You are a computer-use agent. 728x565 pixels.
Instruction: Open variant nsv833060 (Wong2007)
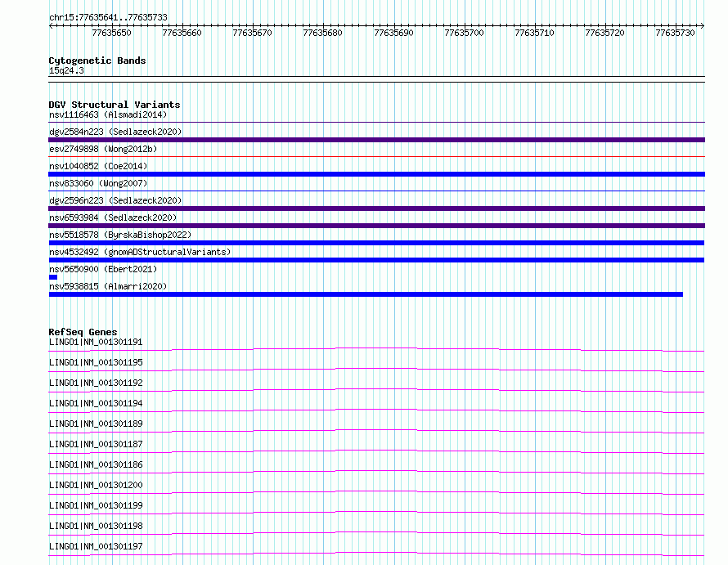(x=98, y=183)
